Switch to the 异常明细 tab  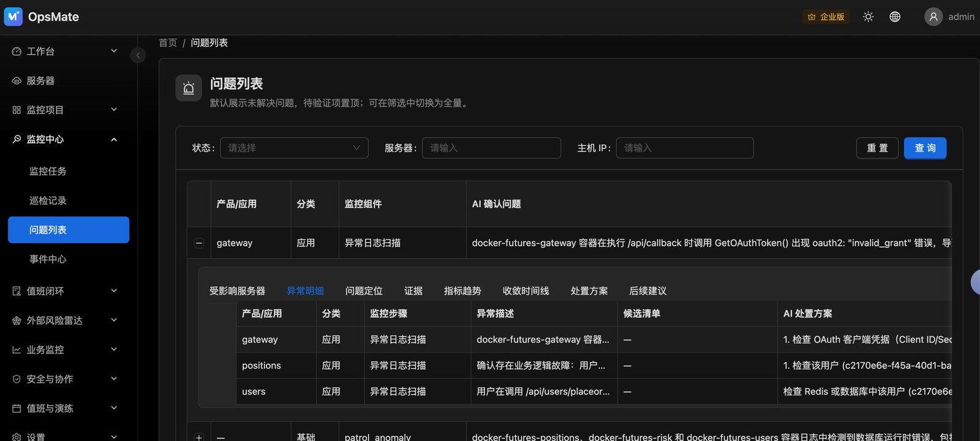(305, 291)
